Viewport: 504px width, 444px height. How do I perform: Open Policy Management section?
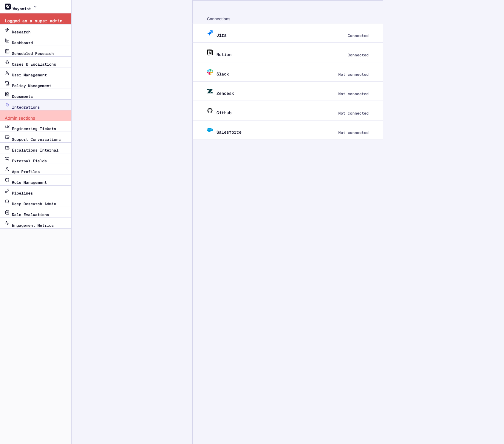pyautogui.click(x=35, y=84)
